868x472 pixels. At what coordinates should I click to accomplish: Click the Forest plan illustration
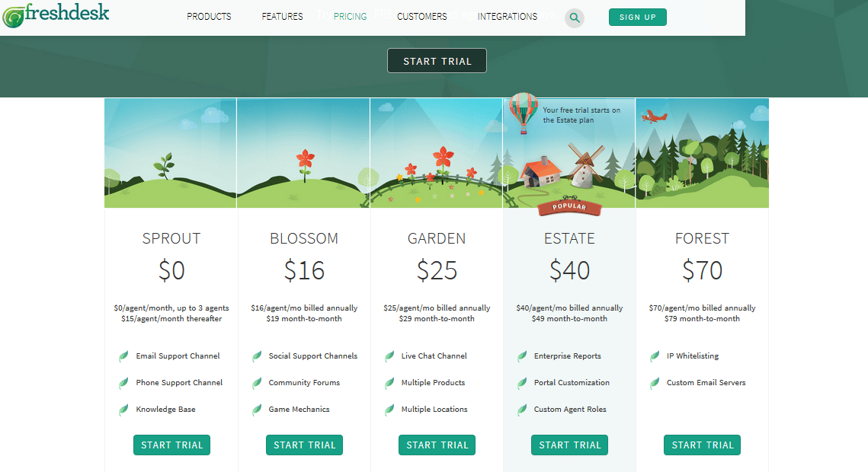click(x=703, y=153)
